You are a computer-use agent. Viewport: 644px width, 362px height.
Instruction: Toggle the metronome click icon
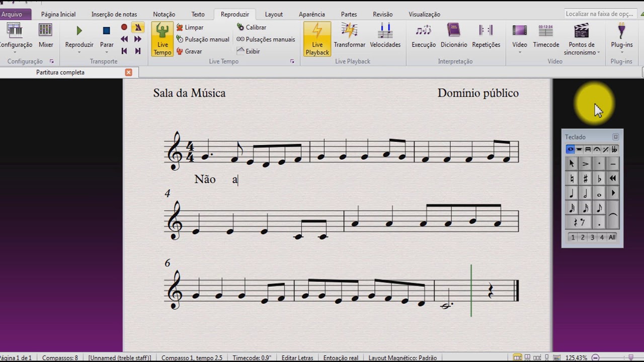tap(137, 27)
